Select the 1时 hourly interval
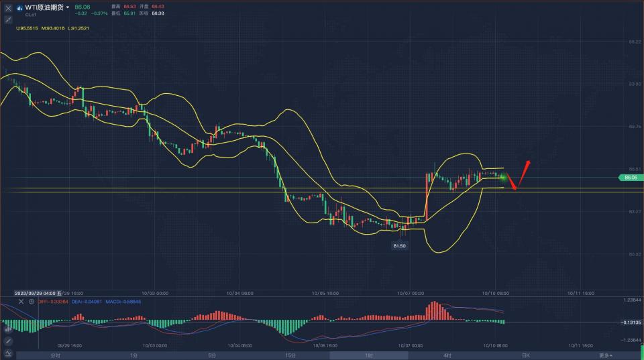 pos(369,355)
